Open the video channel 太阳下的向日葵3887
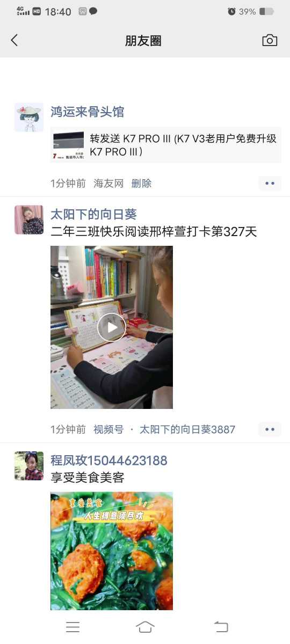Image resolution: width=290 pixels, height=644 pixels. click(x=187, y=429)
